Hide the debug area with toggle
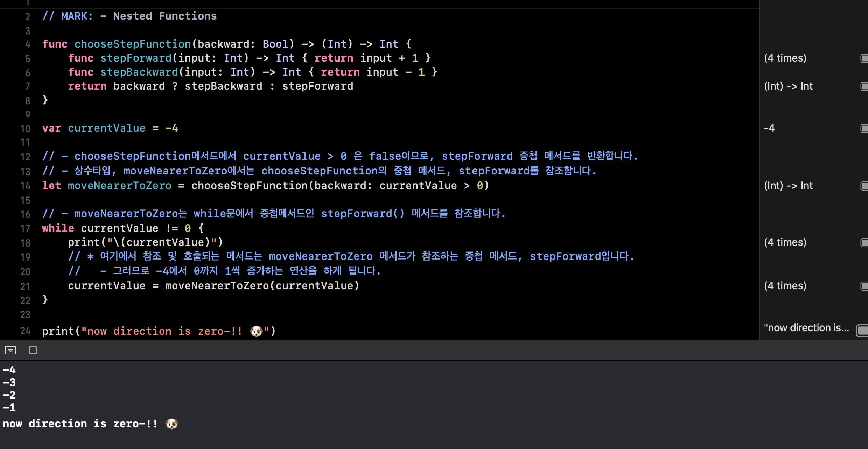 [10, 350]
